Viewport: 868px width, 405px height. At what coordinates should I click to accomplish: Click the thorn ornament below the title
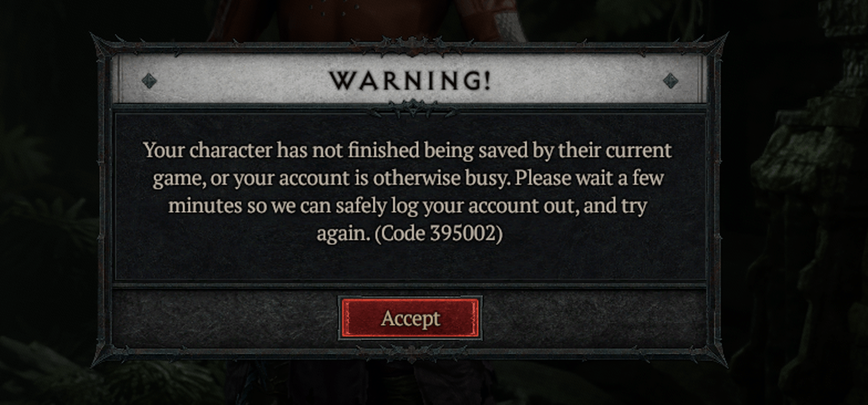tap(411, 108)
